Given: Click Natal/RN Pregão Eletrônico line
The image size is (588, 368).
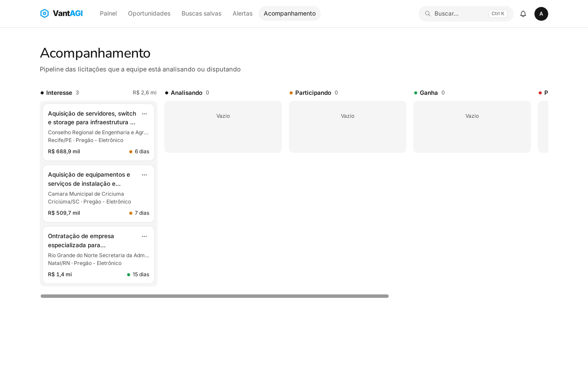Looking at the screenshot, I should tap(85, 263).
